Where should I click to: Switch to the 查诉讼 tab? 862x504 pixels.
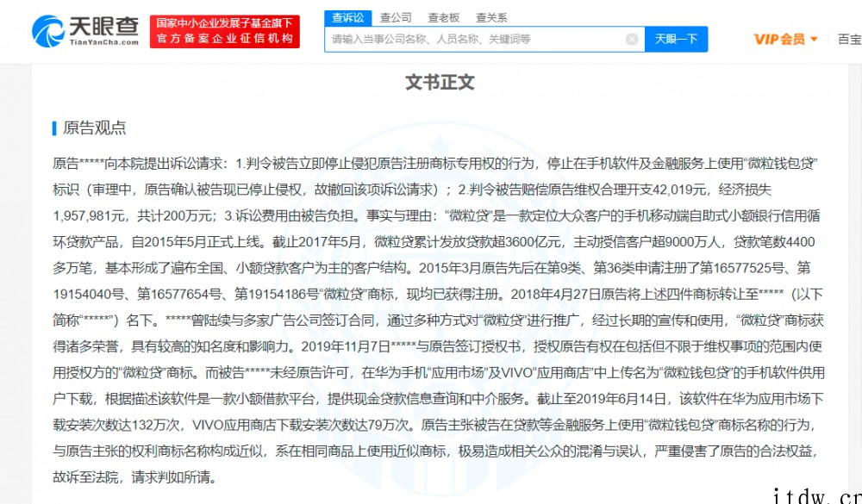347,17
